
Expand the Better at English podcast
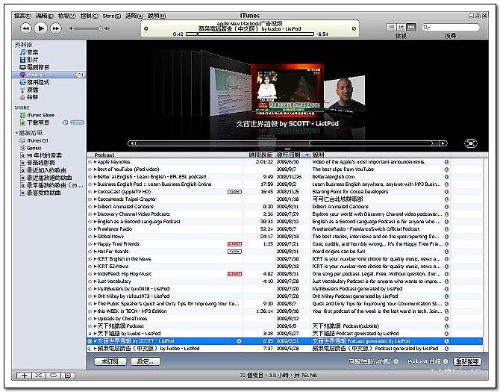[95, 177]
